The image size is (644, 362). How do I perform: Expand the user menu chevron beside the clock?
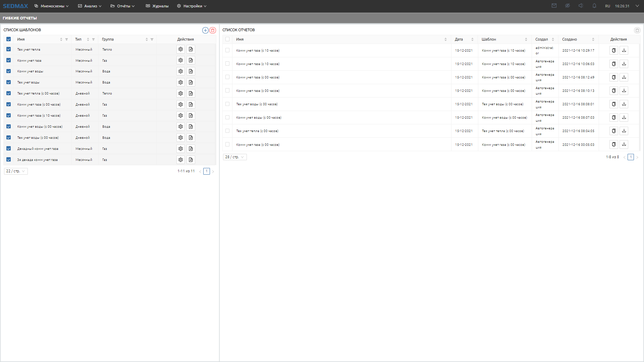point(637,6)
